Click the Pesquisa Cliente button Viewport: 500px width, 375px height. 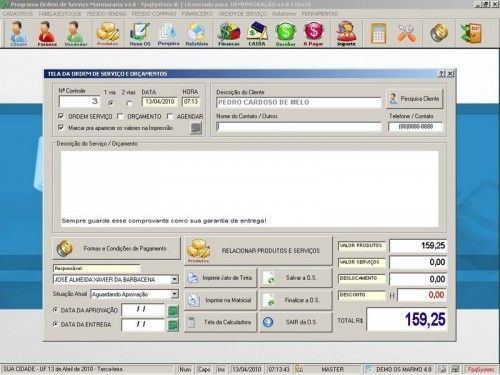click(414, 99)
